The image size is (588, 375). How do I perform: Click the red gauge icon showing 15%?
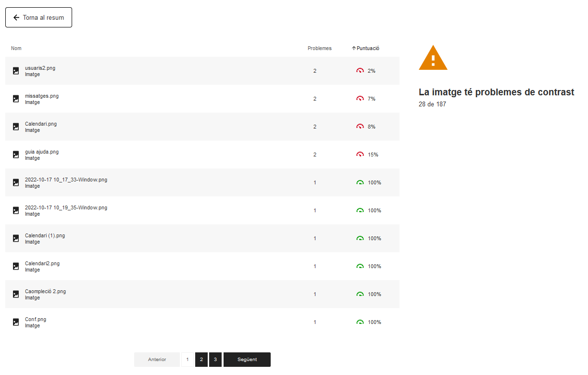[x=360, y=155]
